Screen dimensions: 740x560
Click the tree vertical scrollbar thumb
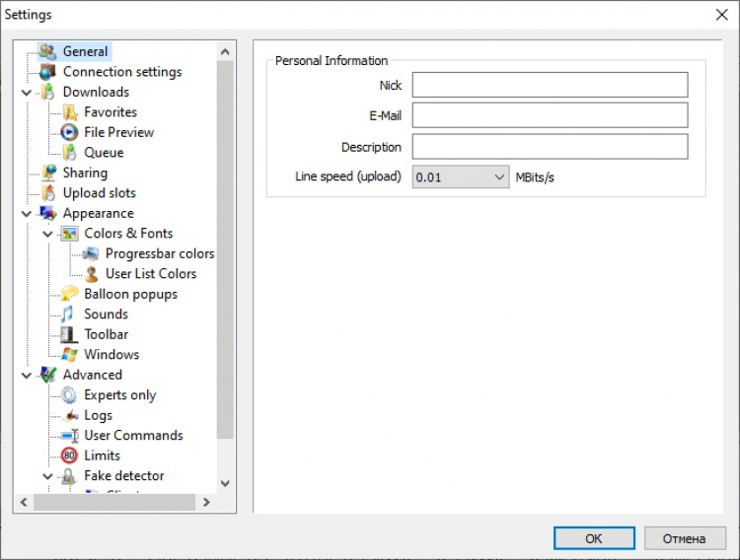coord(225,250)
